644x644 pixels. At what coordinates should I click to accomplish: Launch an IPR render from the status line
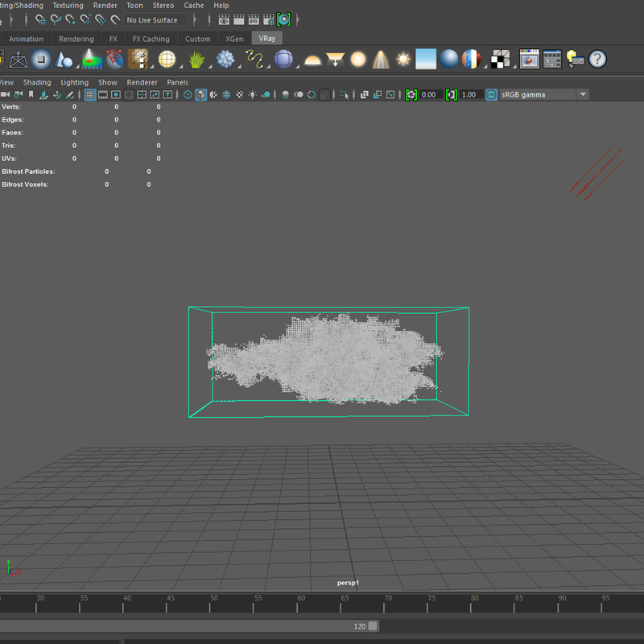pyautogui.click(x=254, y=19)
